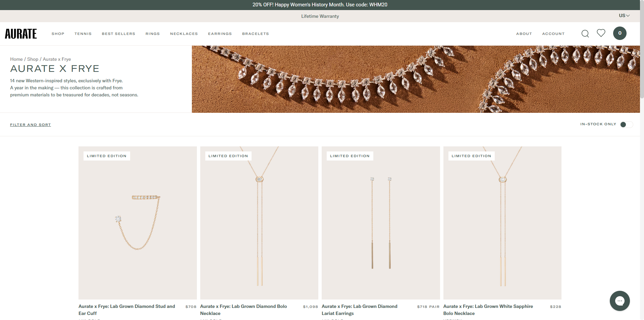Open the Best Sellers menu item
The height and width of the screenshot is (320, 644).
tap(118, 34)
